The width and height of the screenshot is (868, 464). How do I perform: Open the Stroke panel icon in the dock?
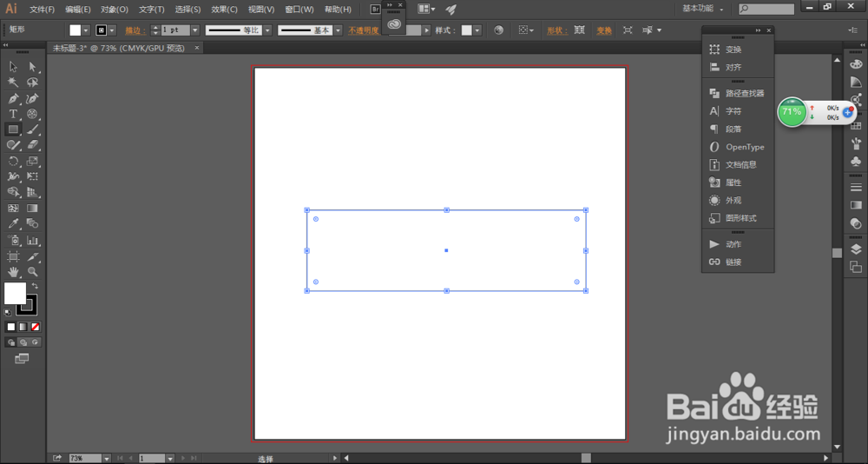856,188
